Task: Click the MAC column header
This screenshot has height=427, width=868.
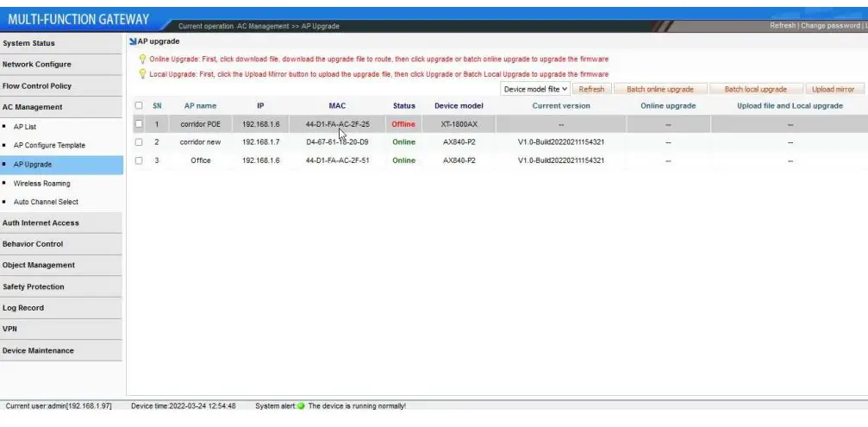Action: point(337,106)
